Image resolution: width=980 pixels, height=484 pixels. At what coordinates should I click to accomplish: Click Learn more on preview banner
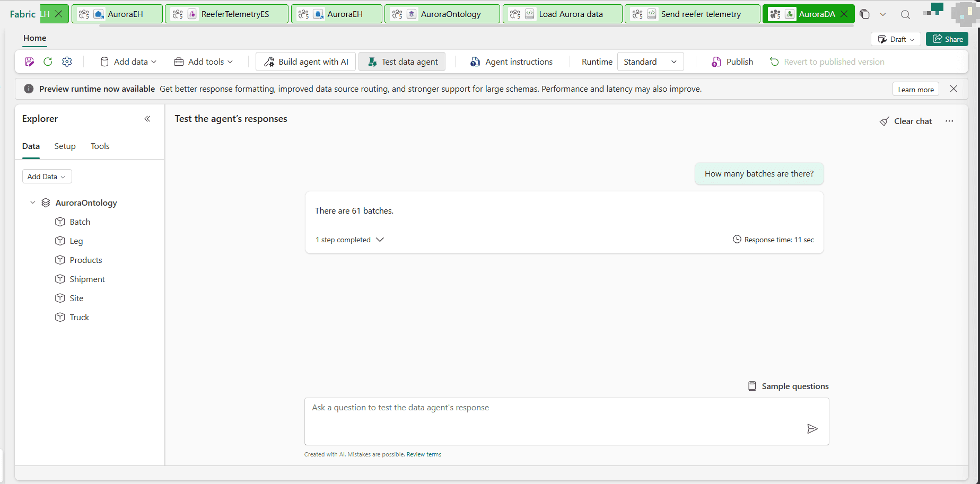(x=916, y=89)
